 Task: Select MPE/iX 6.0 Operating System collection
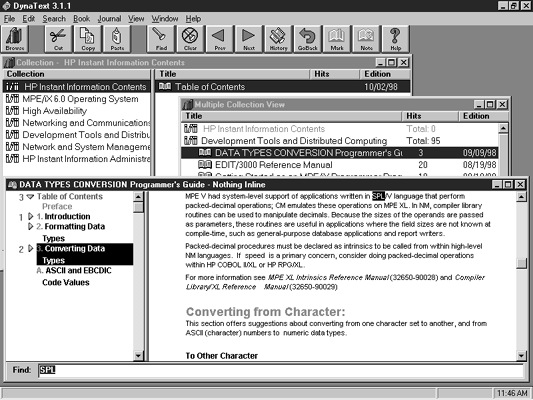click(76, 99)
